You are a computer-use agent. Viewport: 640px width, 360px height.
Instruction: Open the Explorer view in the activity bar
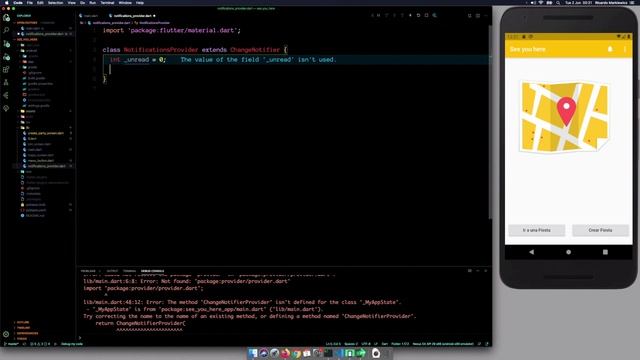pyautogui.click(x=6, y=18)
